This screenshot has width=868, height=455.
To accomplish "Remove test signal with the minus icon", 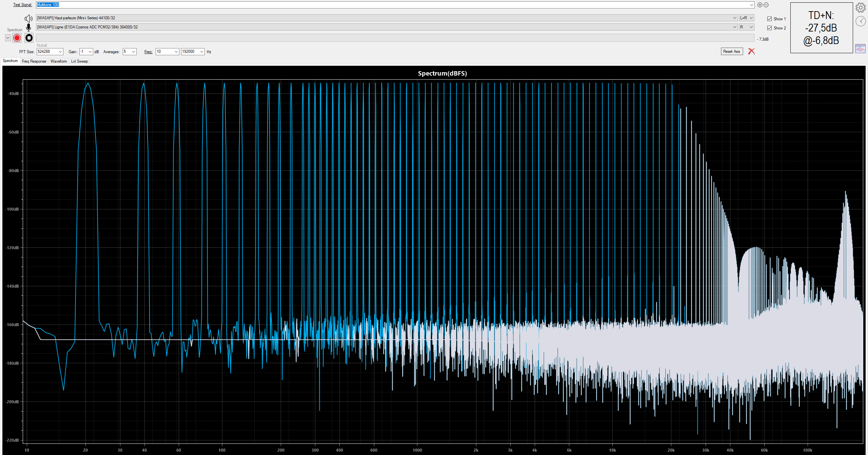I will coord(766,5).
